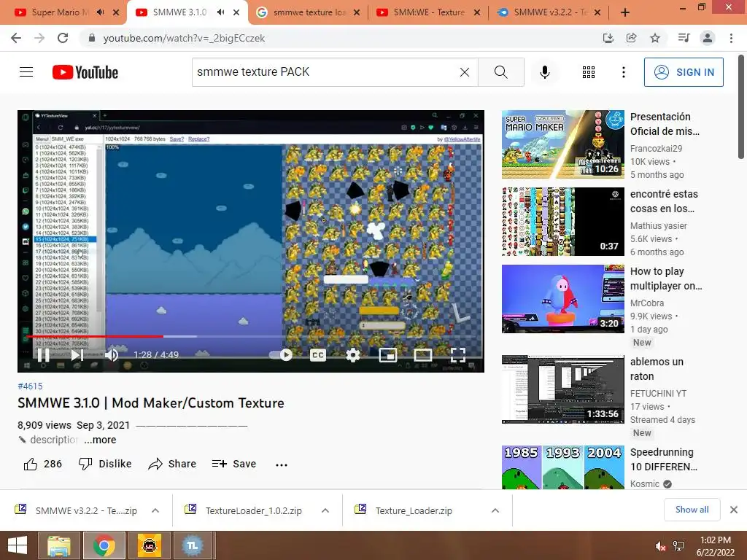This screenshot has height=560, width=747.
Task: Open YouTube settings three-dot menu
Action: [623, 72]
